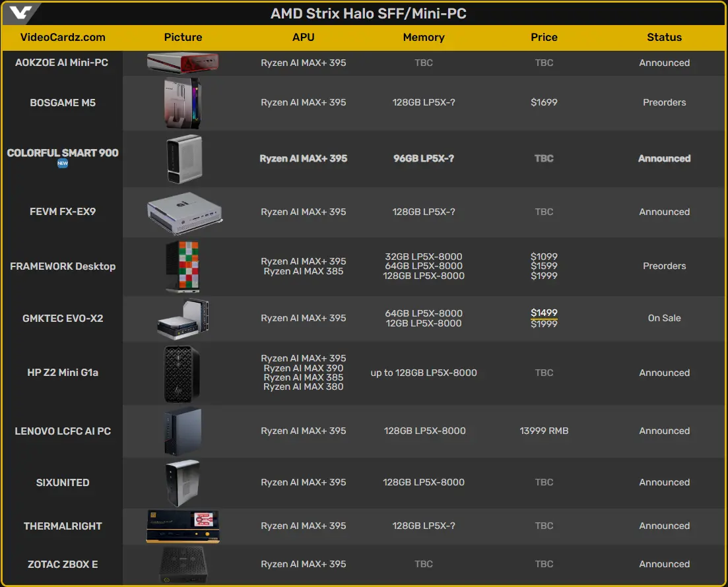
Task: Click the Preorders status for FRAMEWORK Desktop
Action: click(x=665, y=266)
